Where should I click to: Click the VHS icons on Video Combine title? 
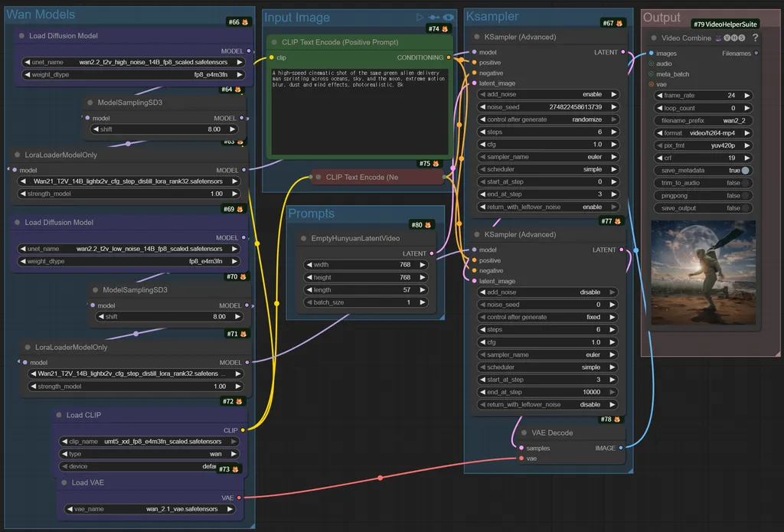[x=730, y=38]
